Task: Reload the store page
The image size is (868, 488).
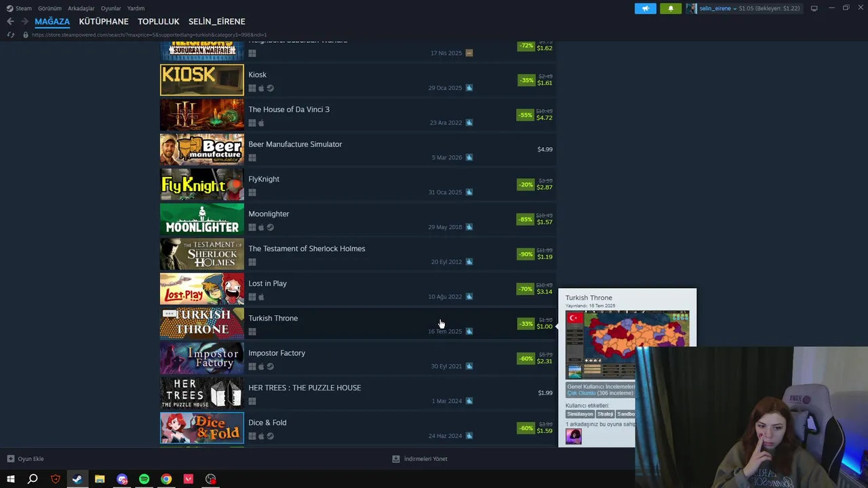Action: click(x=10, y=35)
